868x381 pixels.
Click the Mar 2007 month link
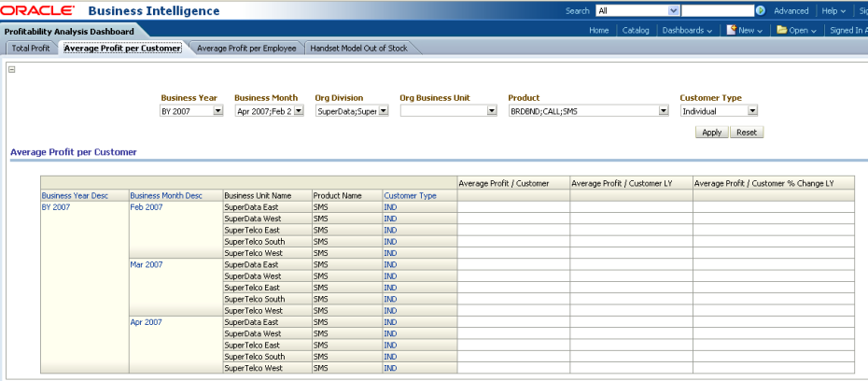point(147,264)
